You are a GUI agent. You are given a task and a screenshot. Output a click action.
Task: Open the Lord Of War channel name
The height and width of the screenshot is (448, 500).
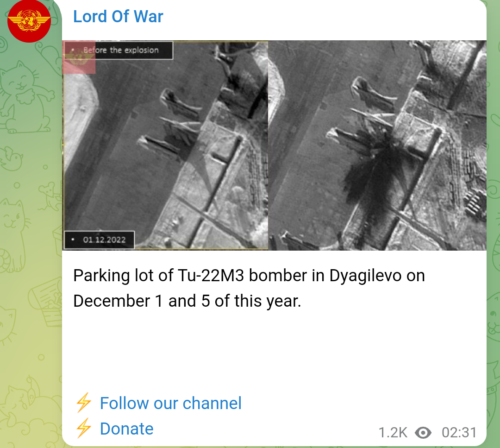[x=118, y=17]
